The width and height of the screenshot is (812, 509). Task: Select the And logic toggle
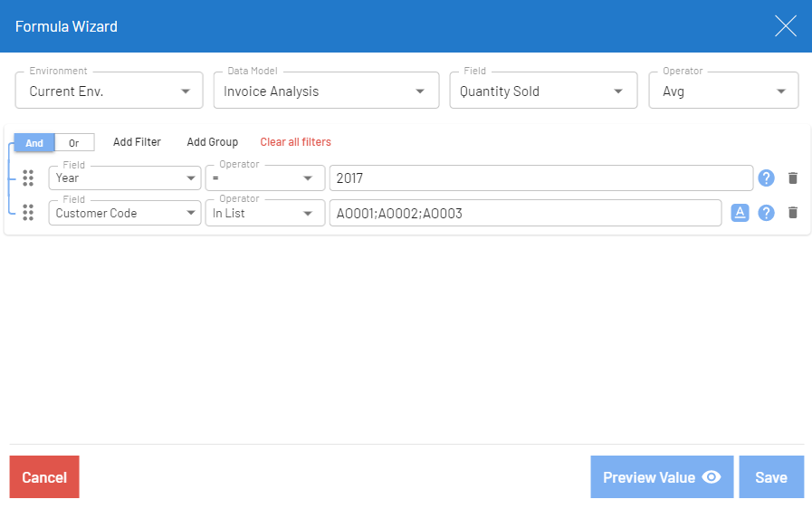tap(34, 143)
